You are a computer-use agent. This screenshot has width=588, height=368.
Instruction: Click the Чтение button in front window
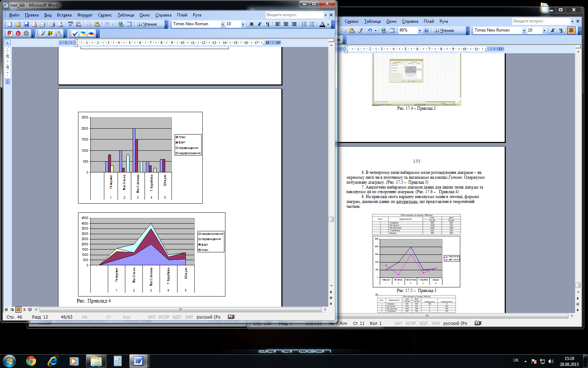point(147,24)
